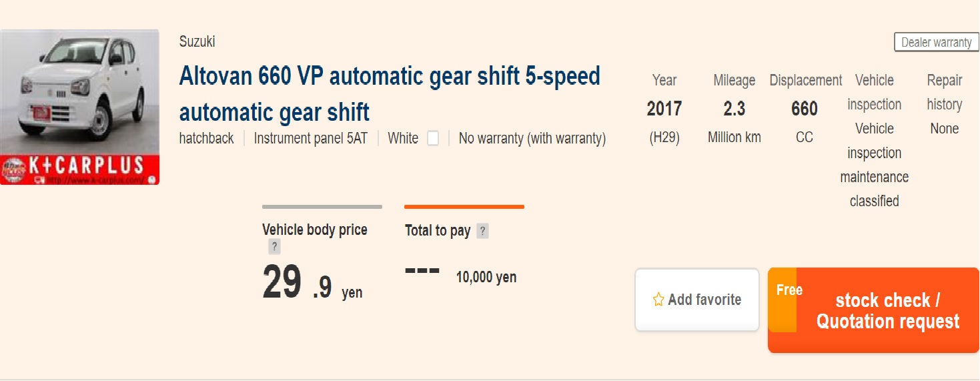Click the Instrument panel 5AT label

pos(310,139)
